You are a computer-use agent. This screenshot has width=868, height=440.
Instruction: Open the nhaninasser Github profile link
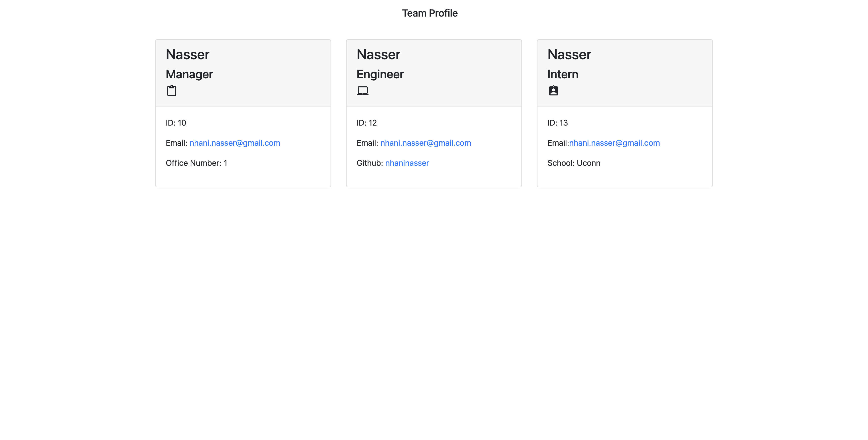pyautogui.click(x=407, y=163)
